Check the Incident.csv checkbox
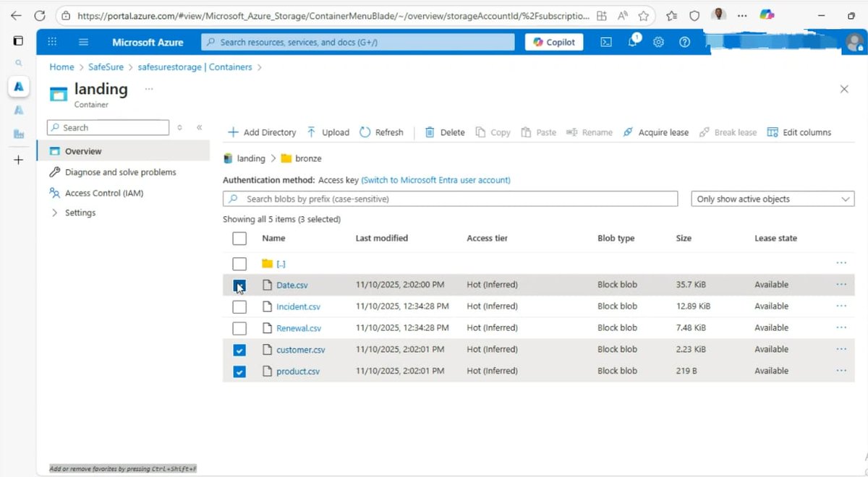The image size is (868, 477). coord(239,307)
